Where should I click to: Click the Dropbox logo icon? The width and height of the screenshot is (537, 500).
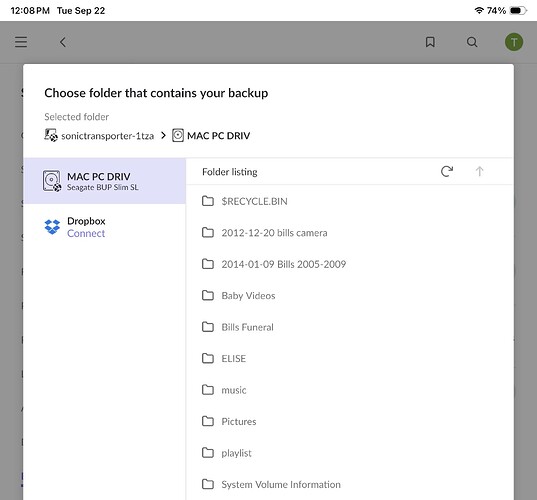point(52,227)
